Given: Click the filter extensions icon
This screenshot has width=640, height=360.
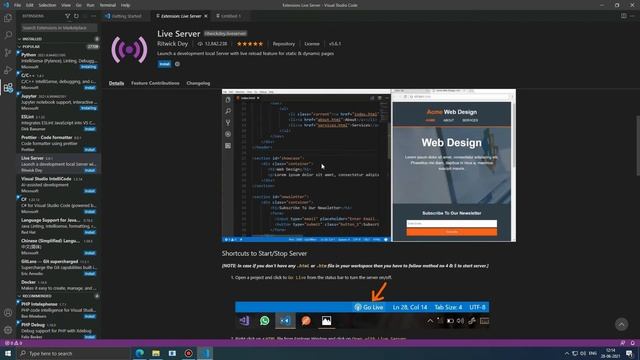Looking at the screenshot, I should tap(68, 16).
